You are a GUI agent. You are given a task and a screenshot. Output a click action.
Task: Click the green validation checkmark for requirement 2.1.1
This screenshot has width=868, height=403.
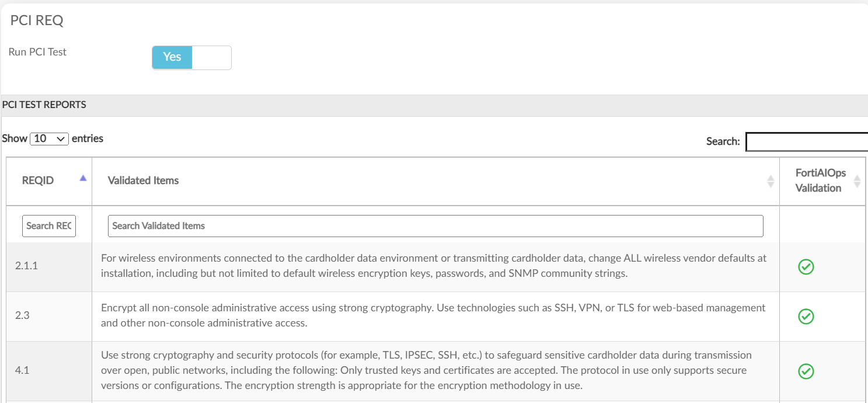click(806, 267)
